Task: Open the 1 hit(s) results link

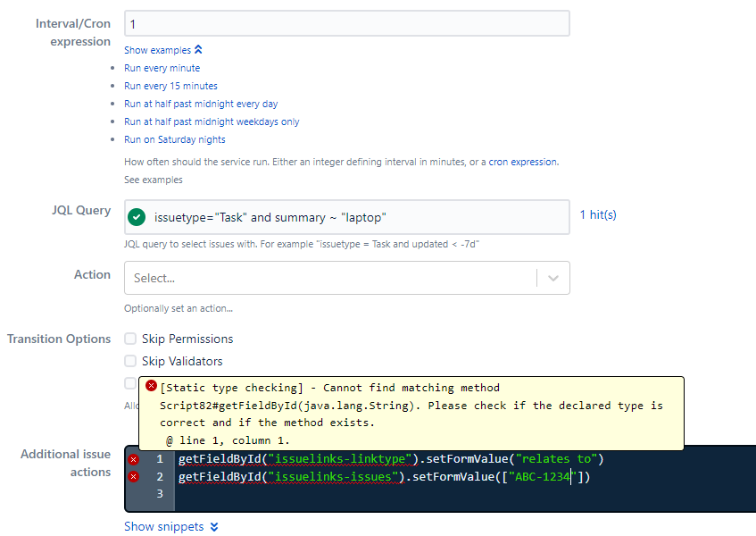Action: coord(598,214)
